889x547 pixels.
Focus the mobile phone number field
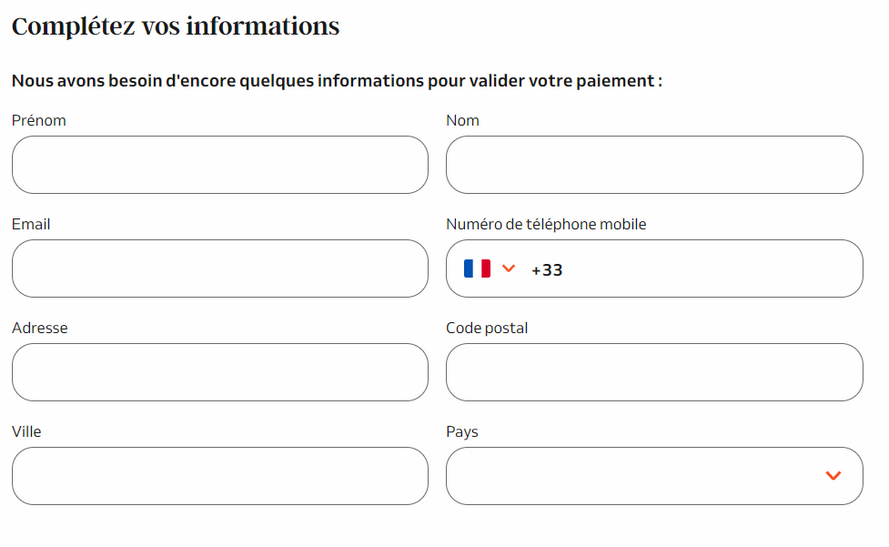coord(654,268)
